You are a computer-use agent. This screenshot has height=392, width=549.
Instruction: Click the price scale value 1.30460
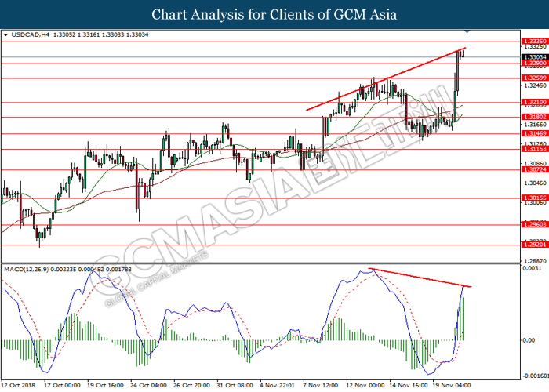click(x=534, y=183)
